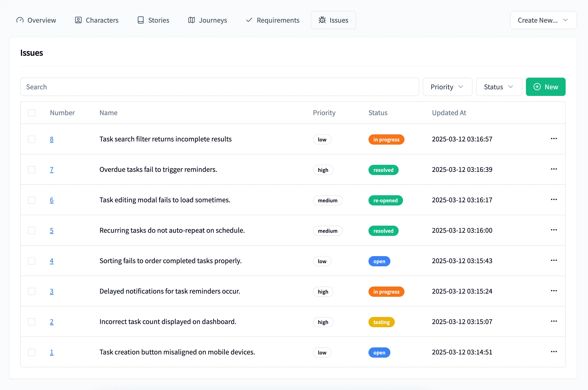This screenshot has width=588, height=390.
Task: Open the Status filter dropdown
Action: click(x=499, y=87)
